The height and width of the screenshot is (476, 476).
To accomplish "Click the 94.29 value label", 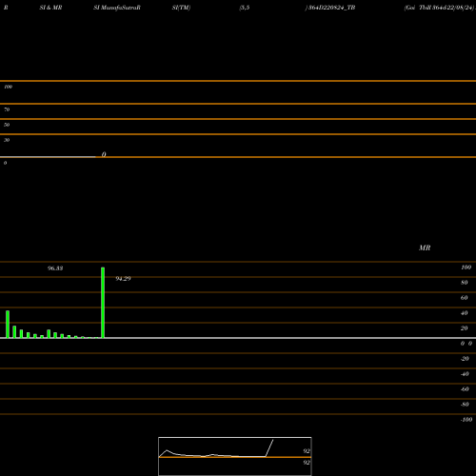I will (123, 278).
